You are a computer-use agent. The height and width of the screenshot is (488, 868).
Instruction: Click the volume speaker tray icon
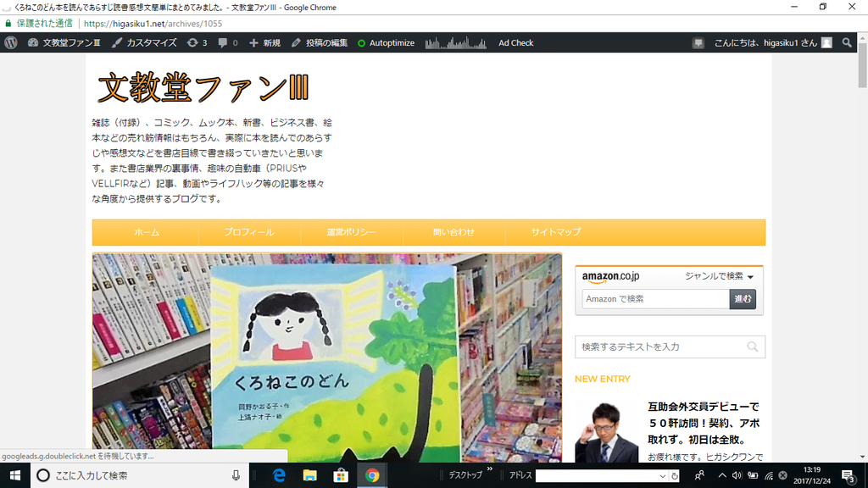[x=737, y=475]
